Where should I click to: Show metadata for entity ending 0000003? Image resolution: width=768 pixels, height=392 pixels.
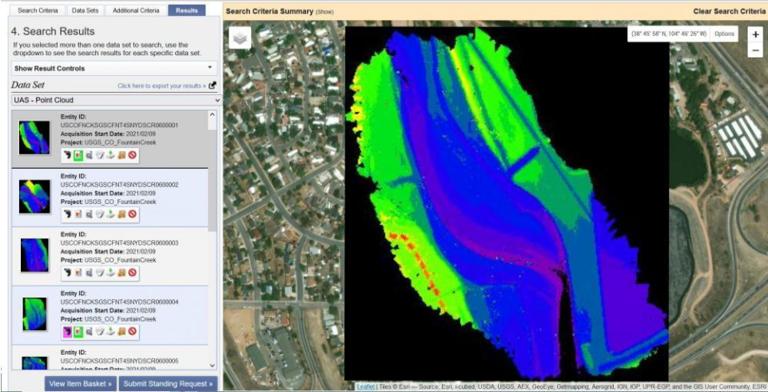99,272
